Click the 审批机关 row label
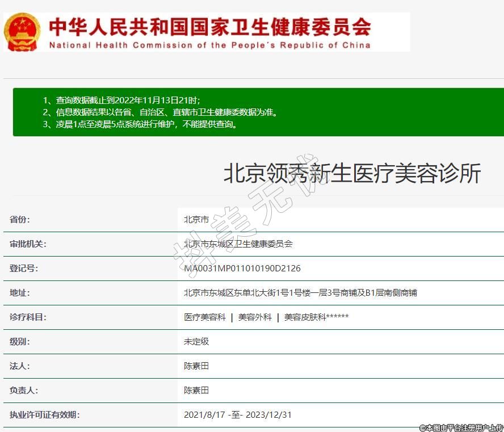 [28, 244]
